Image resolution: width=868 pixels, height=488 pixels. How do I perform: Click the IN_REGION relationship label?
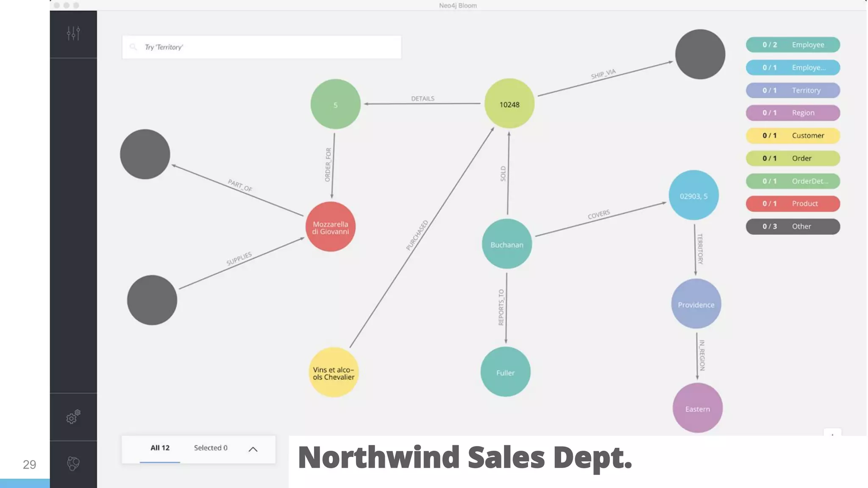coord(702,355)
